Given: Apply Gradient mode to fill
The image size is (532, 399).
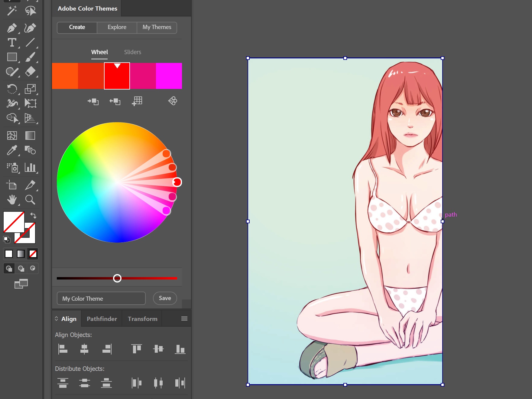Looking at the screenshot, I should point(21,254).
